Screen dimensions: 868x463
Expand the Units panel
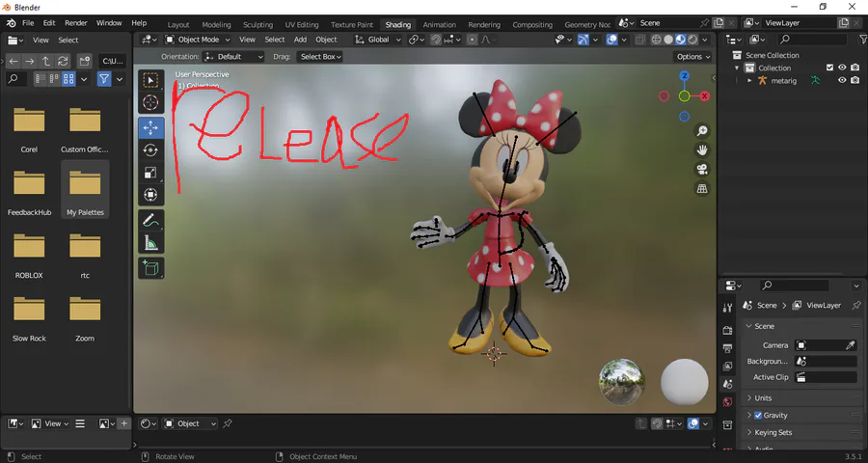point(763,398)
